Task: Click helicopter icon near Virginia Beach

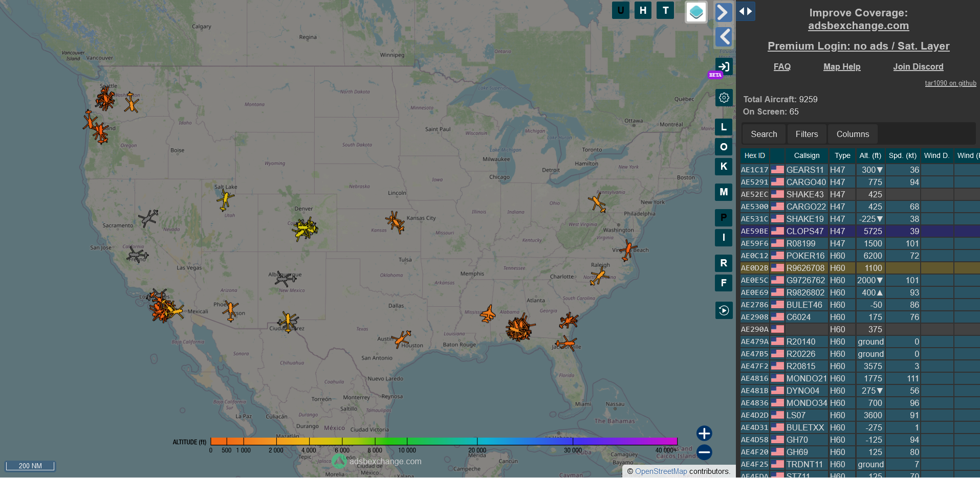Action: click(627, 250)
